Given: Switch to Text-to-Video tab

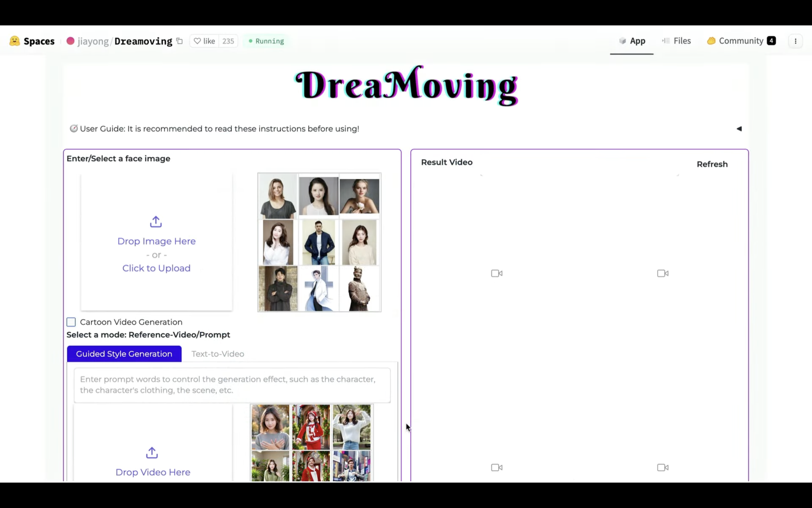Looking at the screenshot, I should (218, 354).
